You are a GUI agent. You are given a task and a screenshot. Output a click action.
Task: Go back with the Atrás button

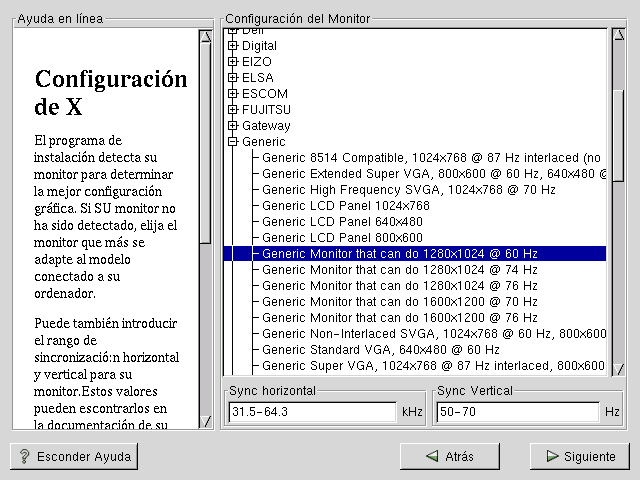coord(449,456)
